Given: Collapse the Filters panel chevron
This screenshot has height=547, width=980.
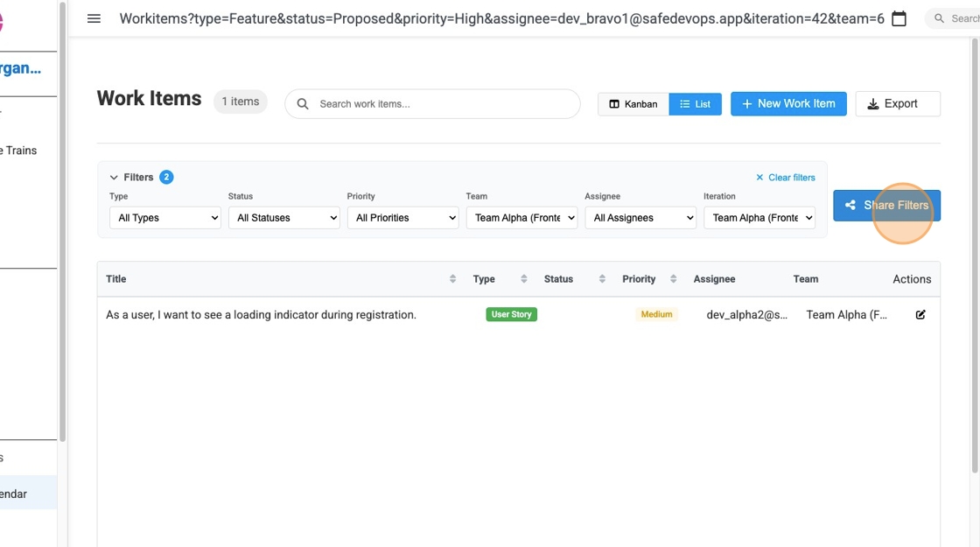Looking at the screenshot, I should click(114, 176).
